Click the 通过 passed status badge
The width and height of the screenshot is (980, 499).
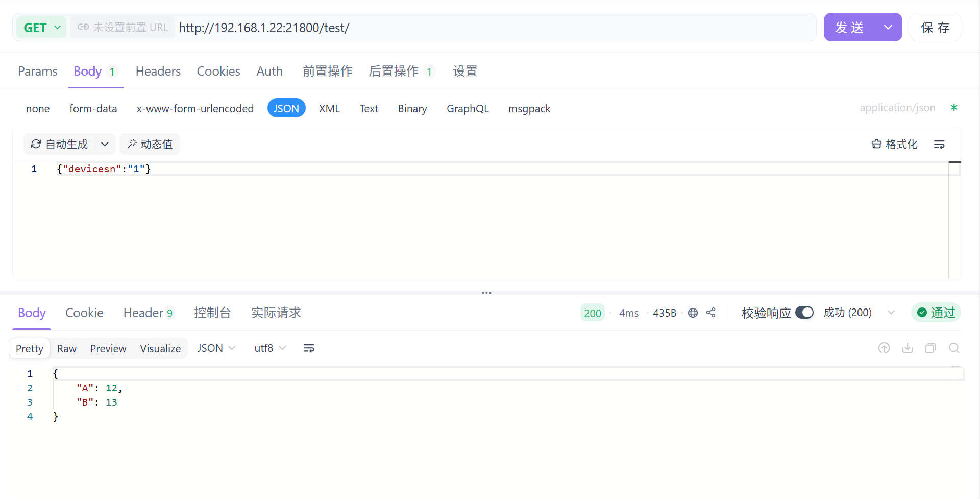(x=936, y=313)
